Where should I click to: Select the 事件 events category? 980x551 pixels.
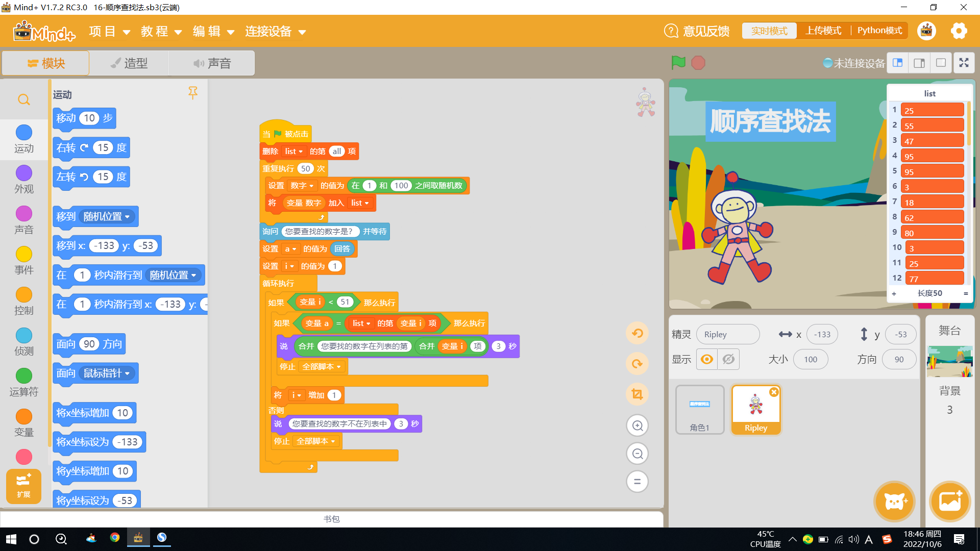click(x=24, y=260)
